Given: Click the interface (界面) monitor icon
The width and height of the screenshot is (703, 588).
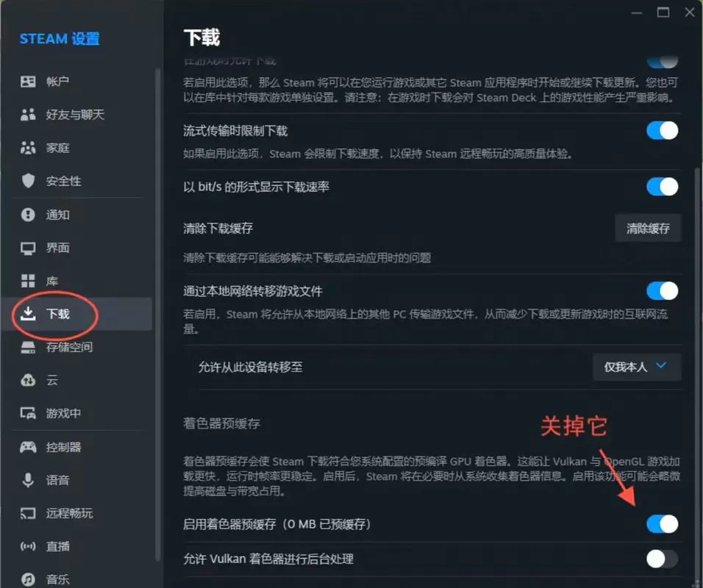Looking at the screenshot, I should click(28, 248).
